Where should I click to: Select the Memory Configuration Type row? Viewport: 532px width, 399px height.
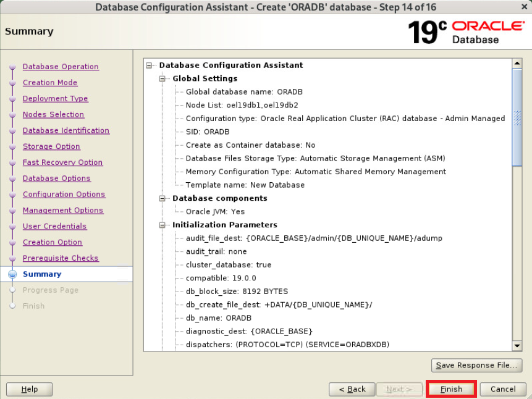[316, 171]
